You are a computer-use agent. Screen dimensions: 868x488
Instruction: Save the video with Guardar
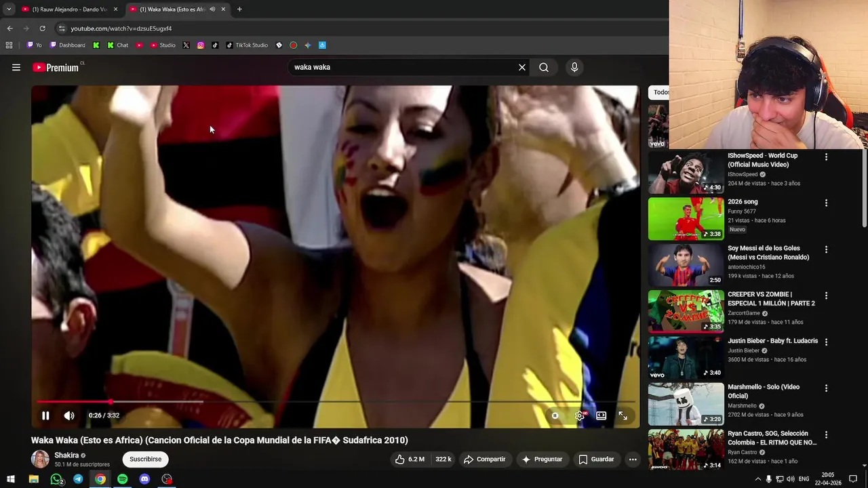coord(596,459)
